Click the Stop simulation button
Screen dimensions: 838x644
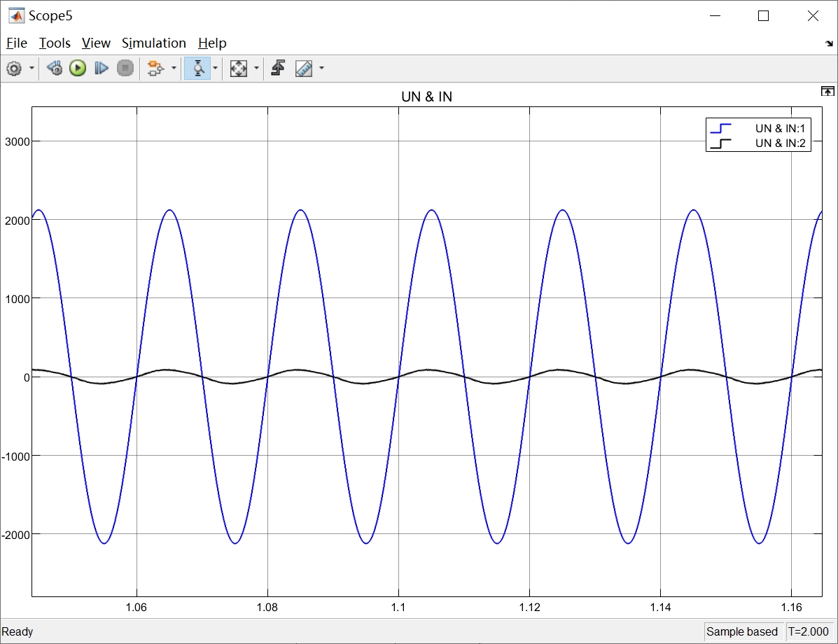(x=125, y=69)
